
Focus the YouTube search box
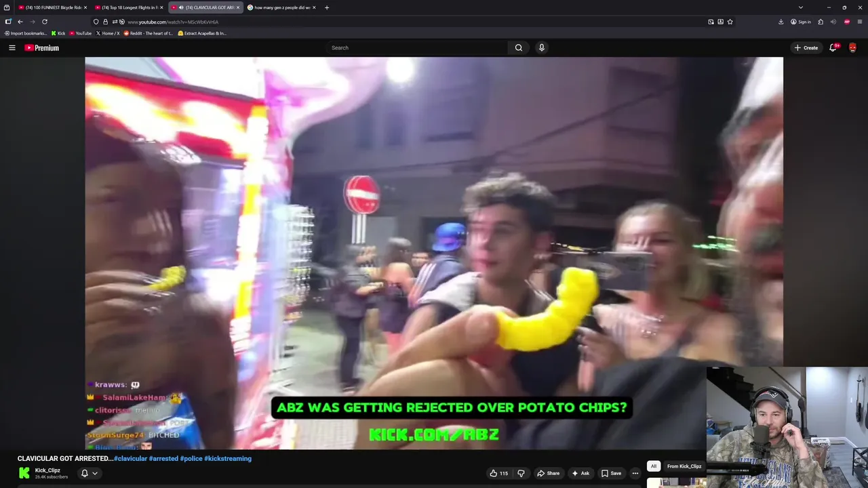[x=417, y=47]
